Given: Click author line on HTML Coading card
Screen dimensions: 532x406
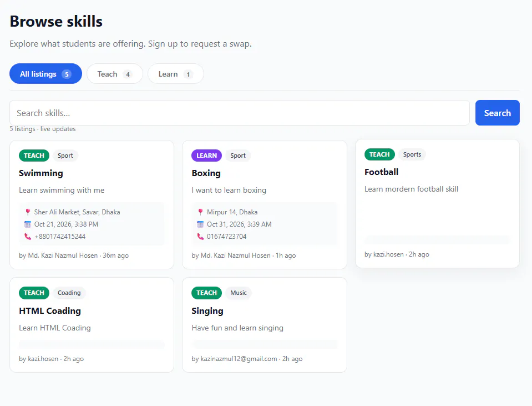Looking at the screenshot, I should coord(51,359).
